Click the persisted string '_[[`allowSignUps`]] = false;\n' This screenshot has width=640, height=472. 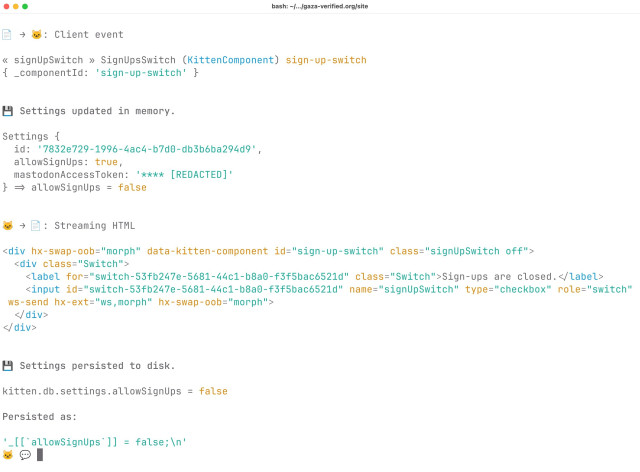tap(95, 442)
